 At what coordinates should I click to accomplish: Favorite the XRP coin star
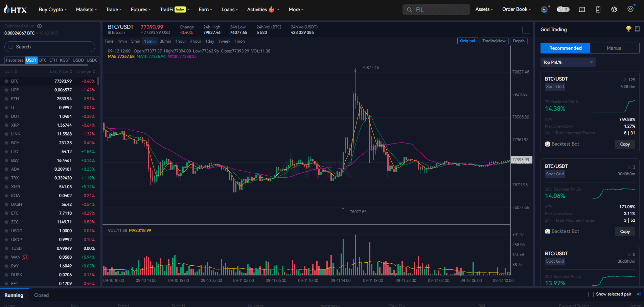[x=6, y=125]
